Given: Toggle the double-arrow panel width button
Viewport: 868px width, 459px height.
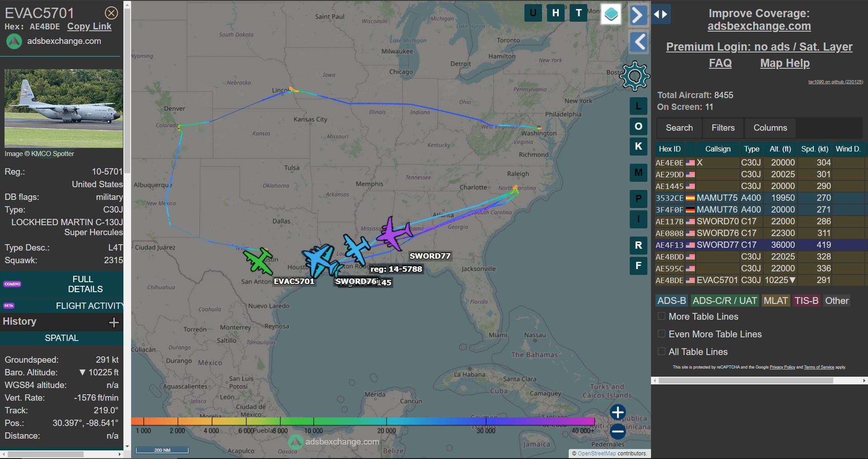Looking at the screenshot, I should click(x=660, y=14).
